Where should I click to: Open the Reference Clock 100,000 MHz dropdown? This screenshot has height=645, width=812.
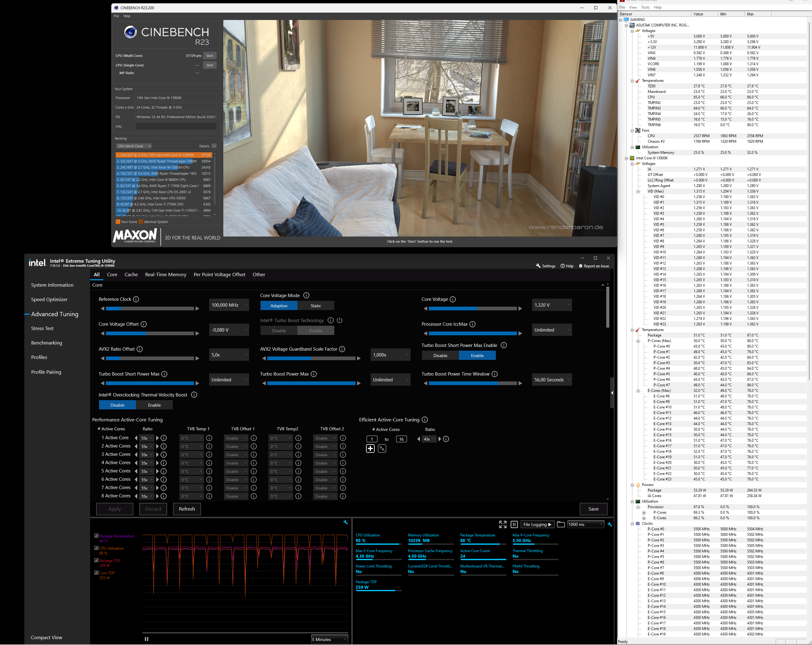(229, 305)
